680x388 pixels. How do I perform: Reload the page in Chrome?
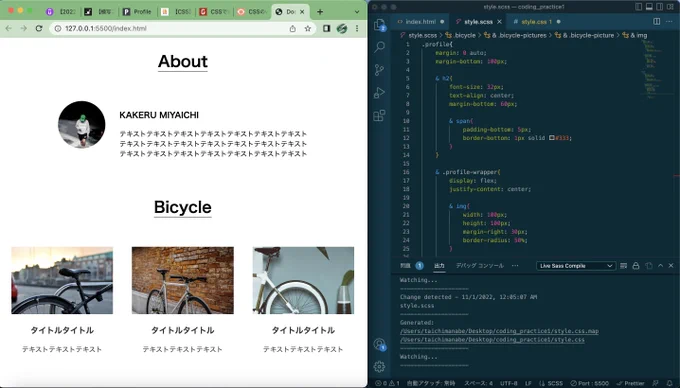coord(39,28)
